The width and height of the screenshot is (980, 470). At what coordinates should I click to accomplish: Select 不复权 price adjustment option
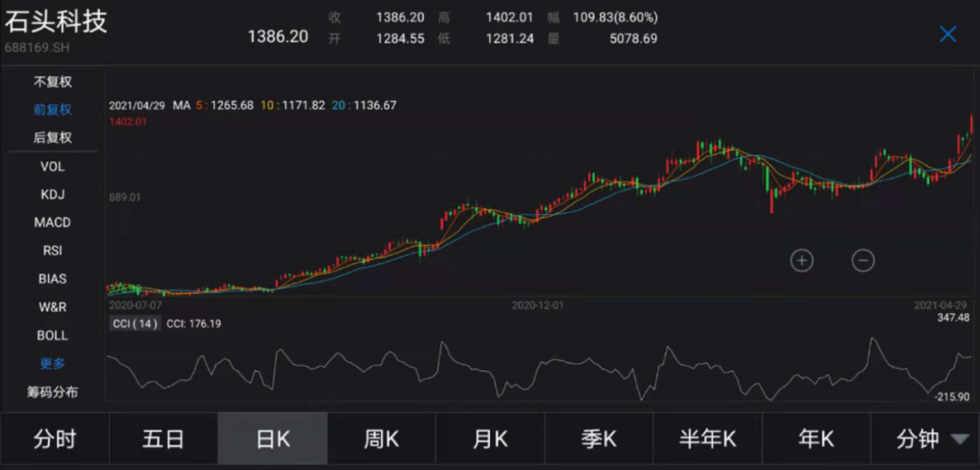click(x=53, y=82)
